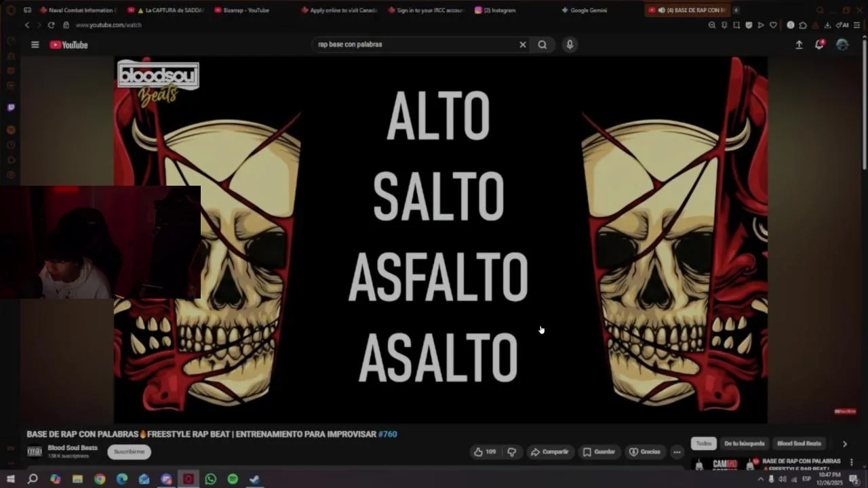868x488 pixels.
Task: Open the browser downloads icon
Action: 827,25
